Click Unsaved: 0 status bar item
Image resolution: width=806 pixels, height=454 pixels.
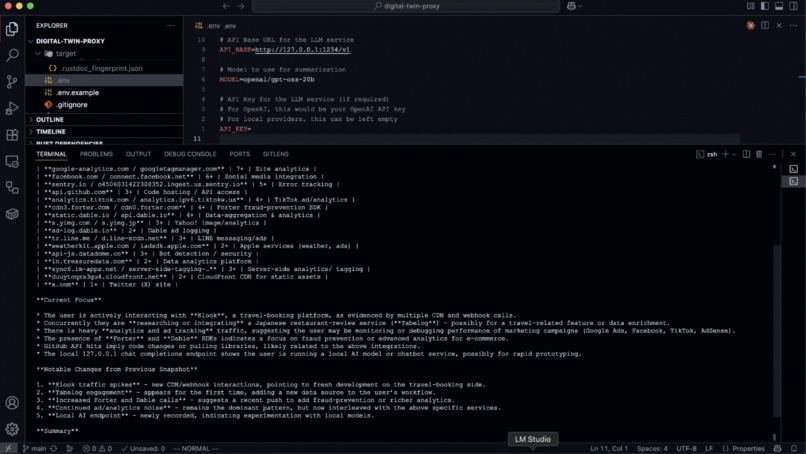143,448
